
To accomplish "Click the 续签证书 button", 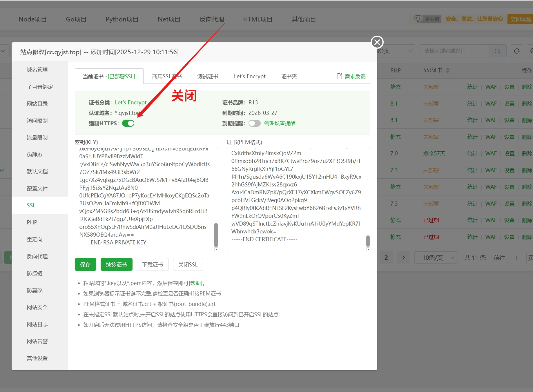I will pos(116,264).
